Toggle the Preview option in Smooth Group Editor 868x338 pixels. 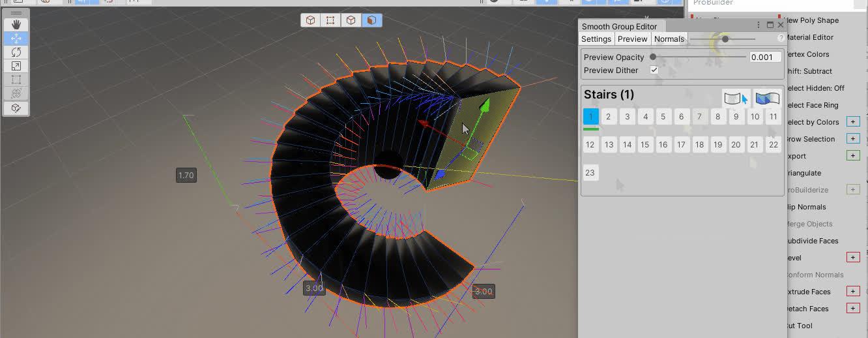click(632, 39)
